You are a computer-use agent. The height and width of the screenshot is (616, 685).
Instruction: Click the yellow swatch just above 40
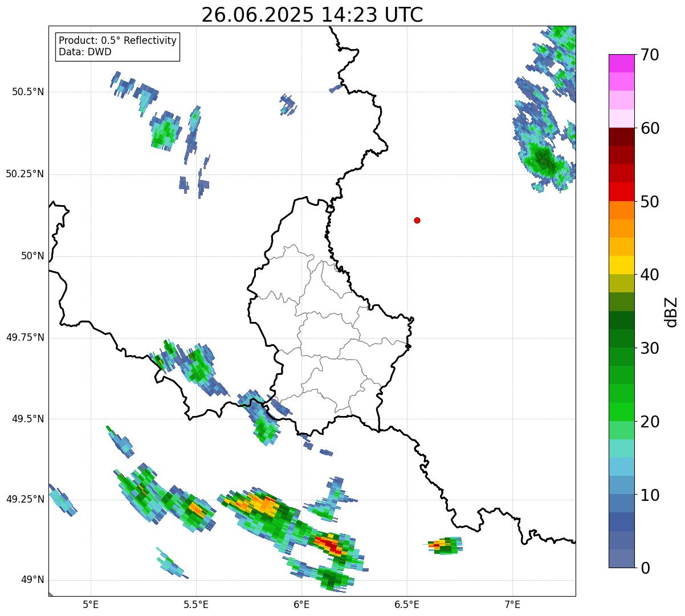click(x=622, y=265)
